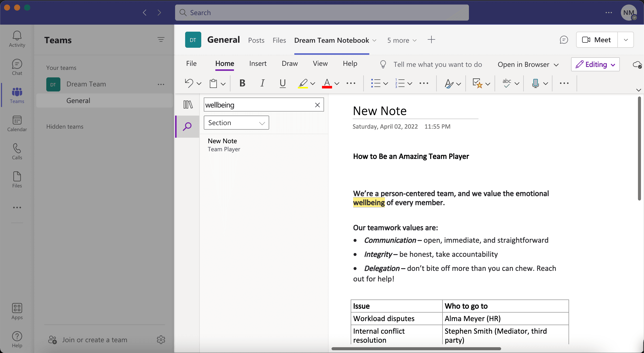Open the File ribbon tab
The width and height of the screenshot is (644, 353).
pyautogui.click(x=191, y=64)
